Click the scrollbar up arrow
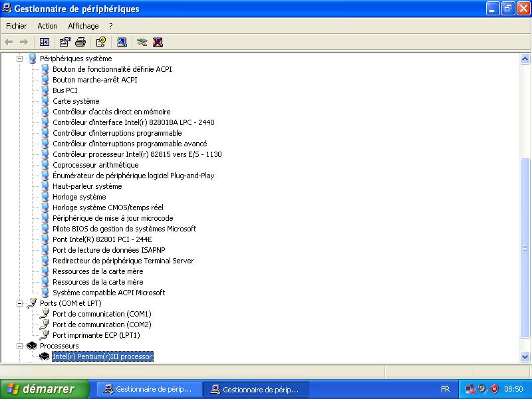 tap(525, 59)
